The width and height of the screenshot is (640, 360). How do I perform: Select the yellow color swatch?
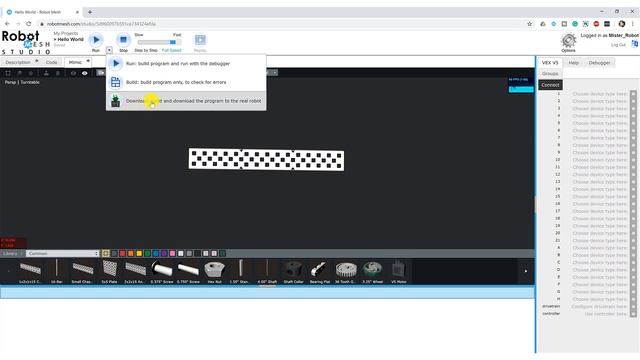pos(139,253)
